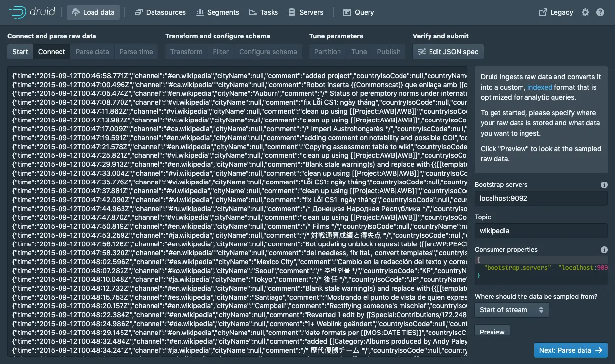Focus the Bootstrap servers input field

click(541, 198)
